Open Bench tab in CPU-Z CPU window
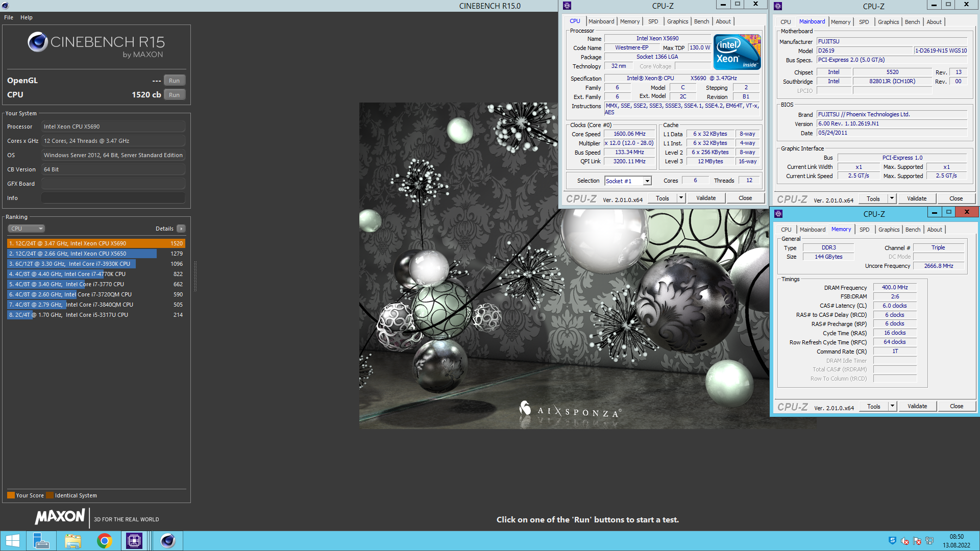 [x=701, y=21]
